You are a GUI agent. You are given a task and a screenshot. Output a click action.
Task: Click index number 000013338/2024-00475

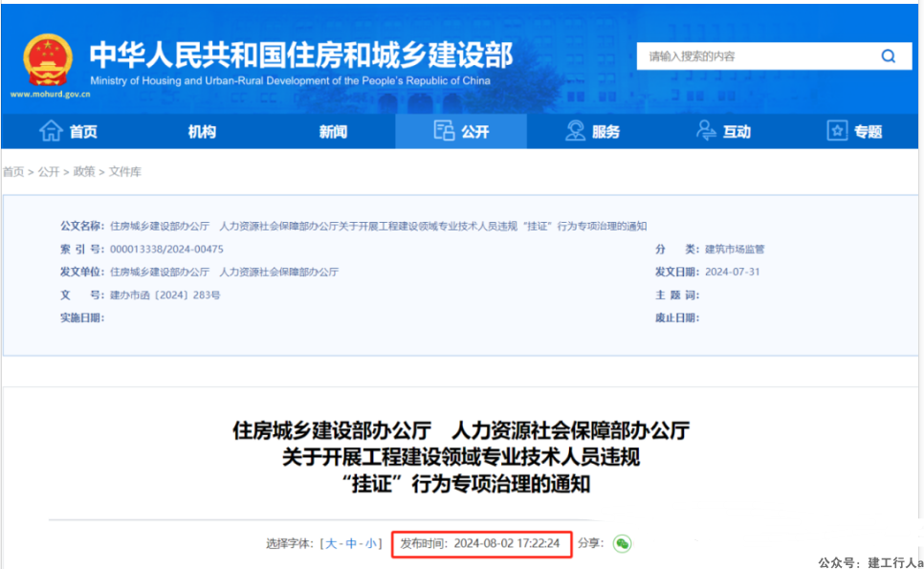pos(166,250)
